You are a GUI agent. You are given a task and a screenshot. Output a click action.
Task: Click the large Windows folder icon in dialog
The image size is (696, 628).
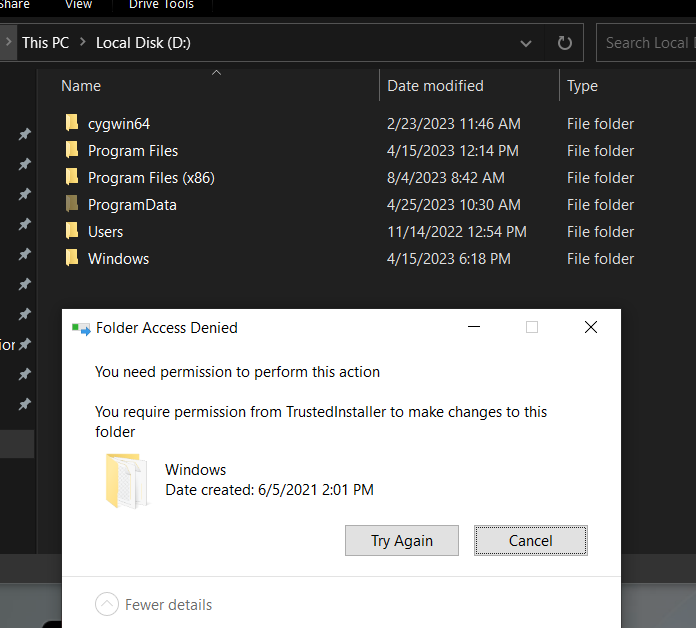pyautogui.click(x=127, y=481)
